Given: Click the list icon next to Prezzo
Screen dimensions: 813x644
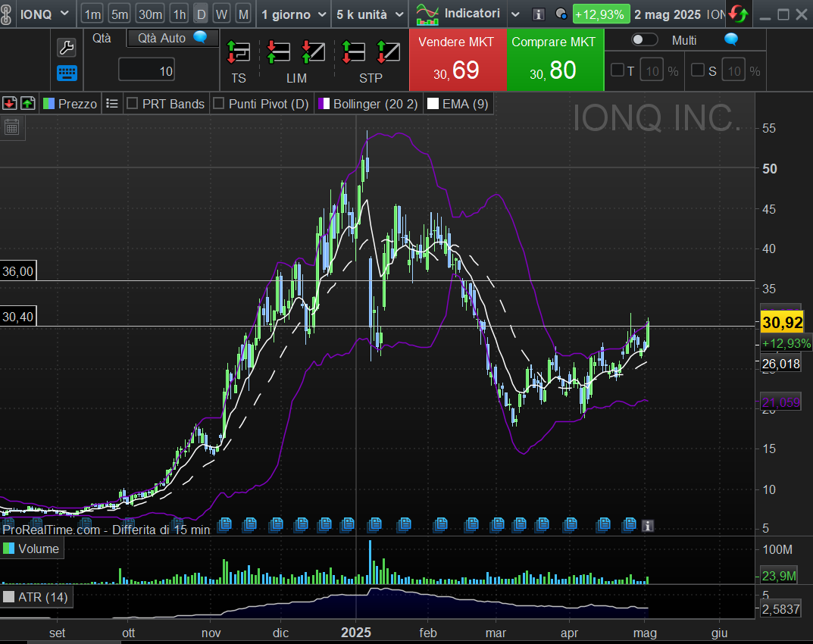Looking at the screenshot, I should 112,104.
